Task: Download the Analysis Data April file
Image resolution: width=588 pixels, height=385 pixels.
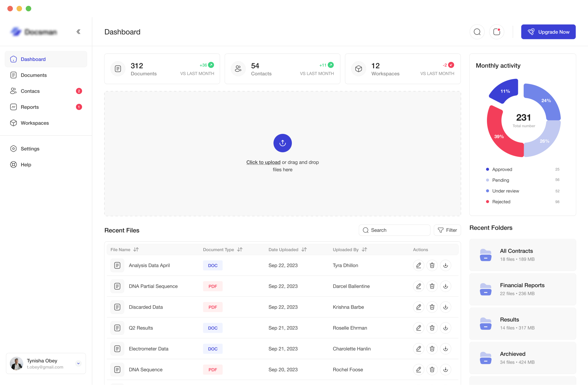Action: pyautogui.click(x=446, y=265)
